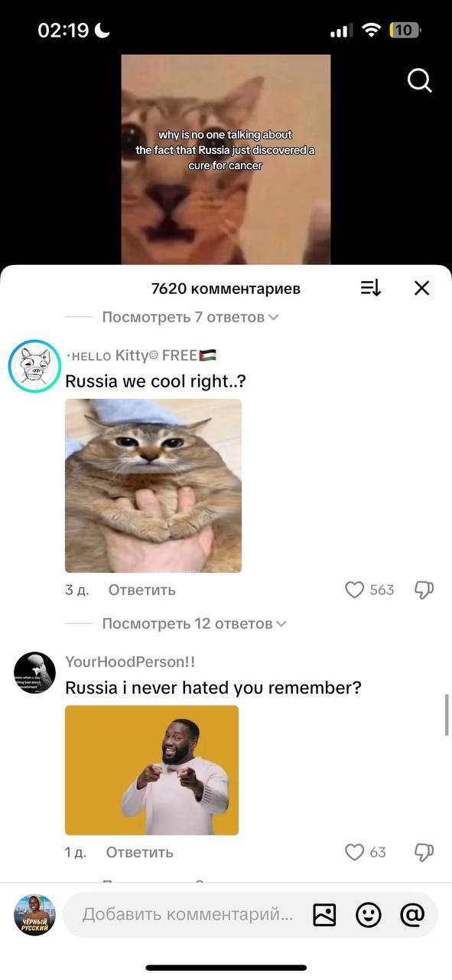Attach an image via the photo icon

pyautogui.click(x=324, y=914)
